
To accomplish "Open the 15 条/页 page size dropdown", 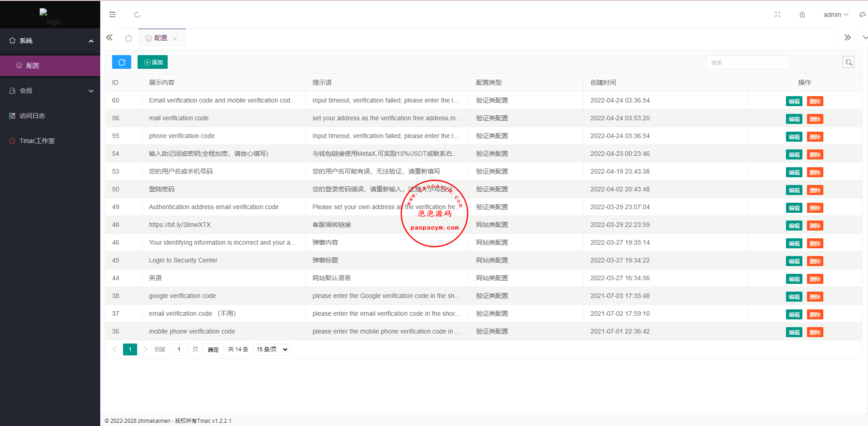I will (272, 349).
